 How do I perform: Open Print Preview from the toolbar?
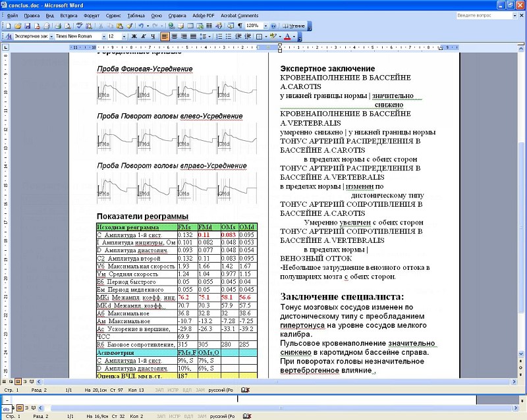pyautogui.click(x=68, y=26)
